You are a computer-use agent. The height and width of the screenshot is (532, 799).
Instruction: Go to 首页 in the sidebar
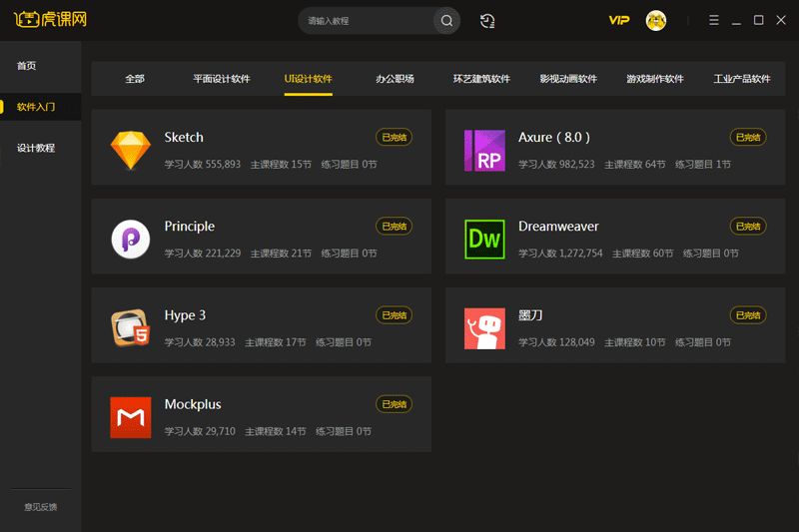pyautogui.click(x=26, y=66)
